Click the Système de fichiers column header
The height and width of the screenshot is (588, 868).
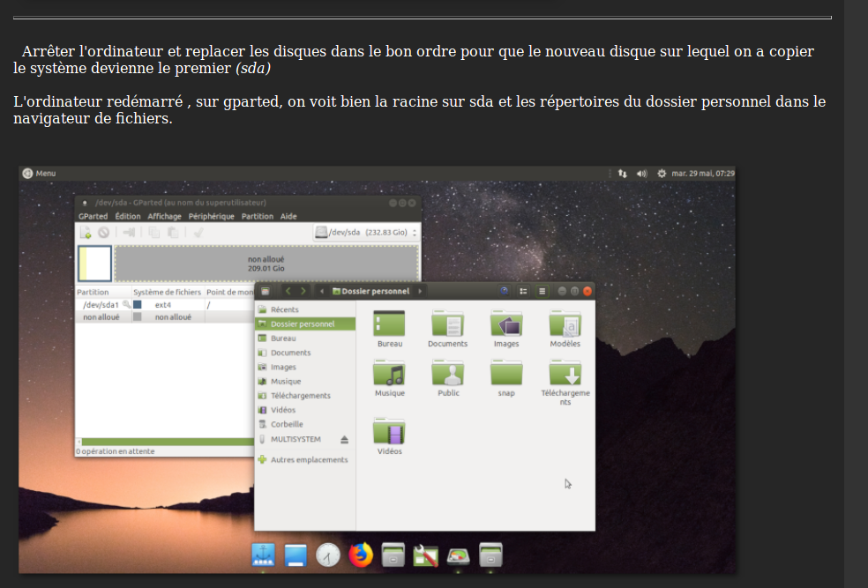click(x=168, y=292)
